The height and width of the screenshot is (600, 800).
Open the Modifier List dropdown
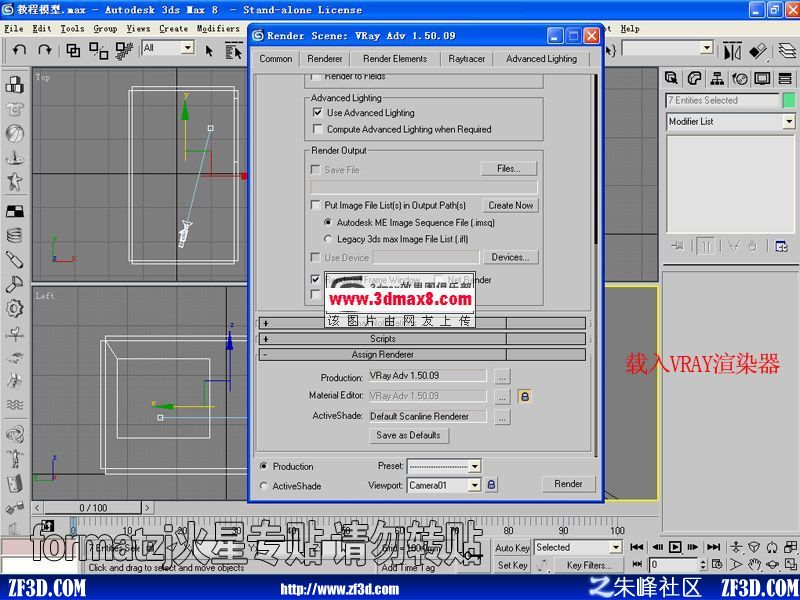(789, 121)
